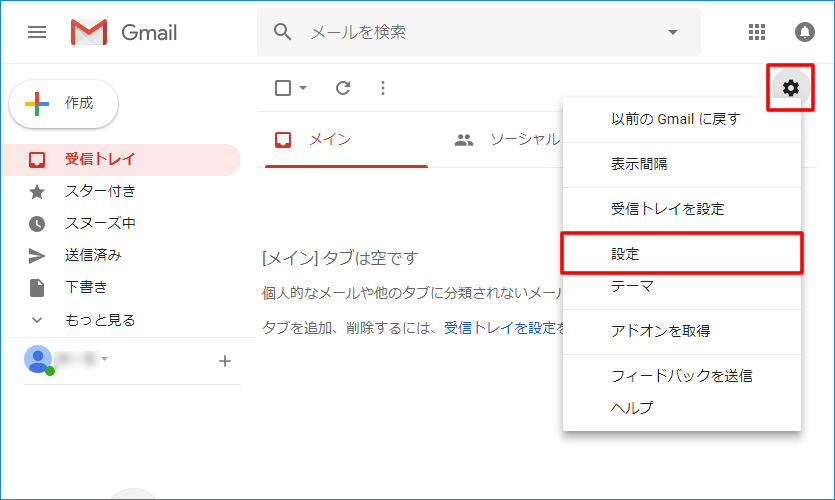Open the スヌーズ中 folder
The height and width of the screenshot is (500, 835).
tap(121, 224)
